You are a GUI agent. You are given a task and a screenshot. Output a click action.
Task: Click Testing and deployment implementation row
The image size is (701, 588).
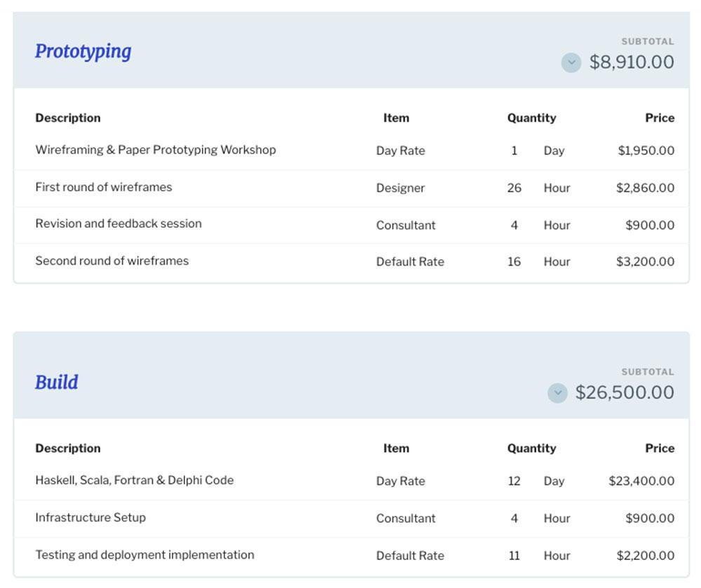pos(144,554)
